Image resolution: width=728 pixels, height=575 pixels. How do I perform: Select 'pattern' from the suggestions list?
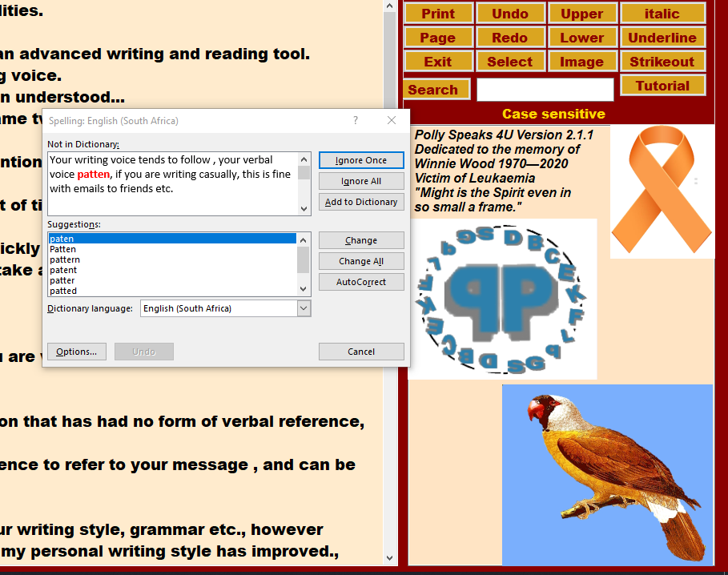[x=65, y=259]
